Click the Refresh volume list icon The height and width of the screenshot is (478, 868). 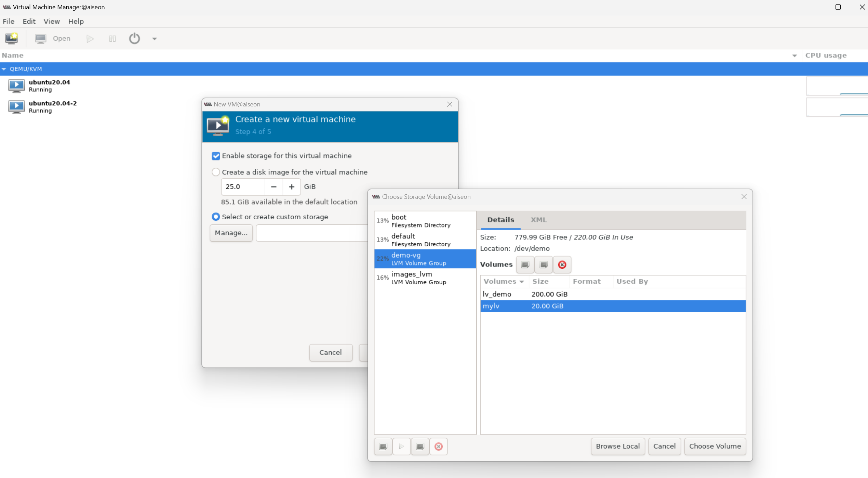(x=544, y=264)
